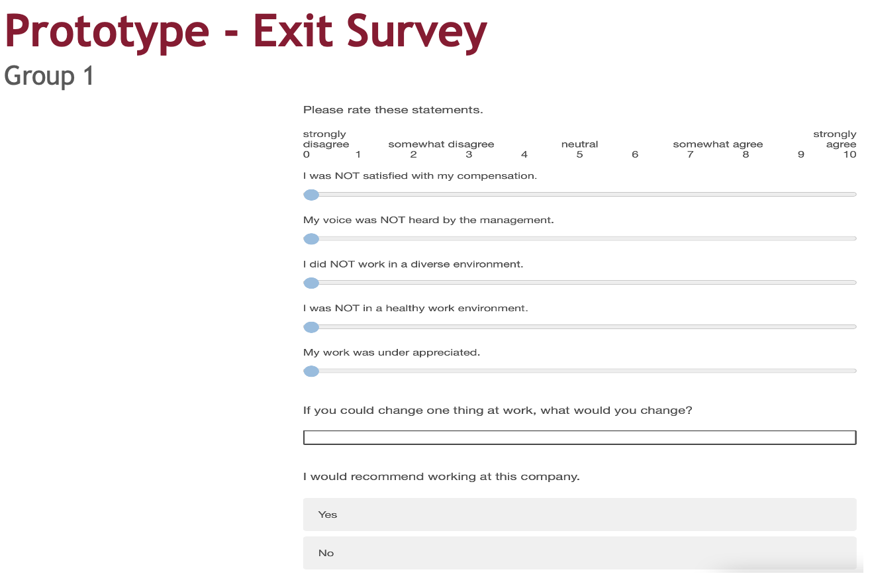Screen dimensions: 874x588
Task: Click the diverse environment slider handle
Action: point(311,283)
